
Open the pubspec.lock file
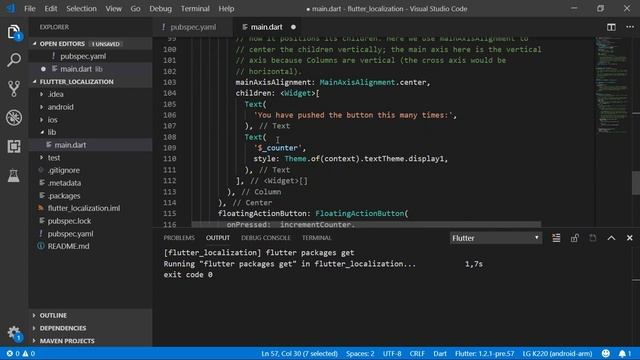click(69, 221)
